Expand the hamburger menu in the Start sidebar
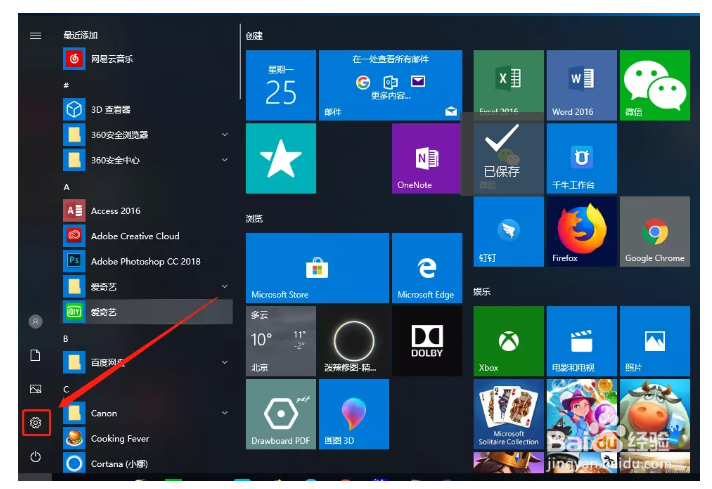 (x=35, y=35)
